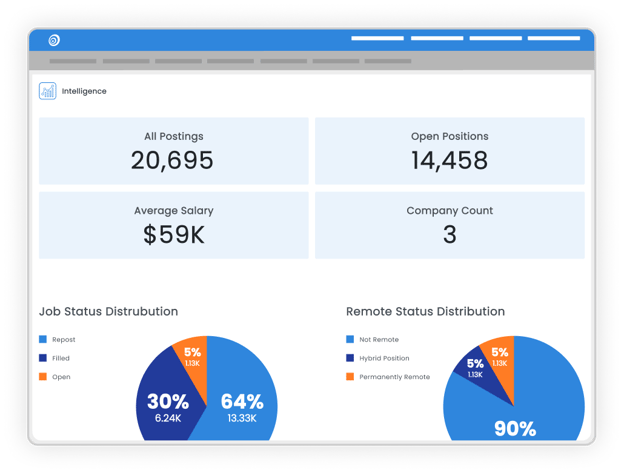Viewport: 624px width, 473px height.
Task: Toggle the Permanently Remote legend swatch
Action: pos(350,377)
